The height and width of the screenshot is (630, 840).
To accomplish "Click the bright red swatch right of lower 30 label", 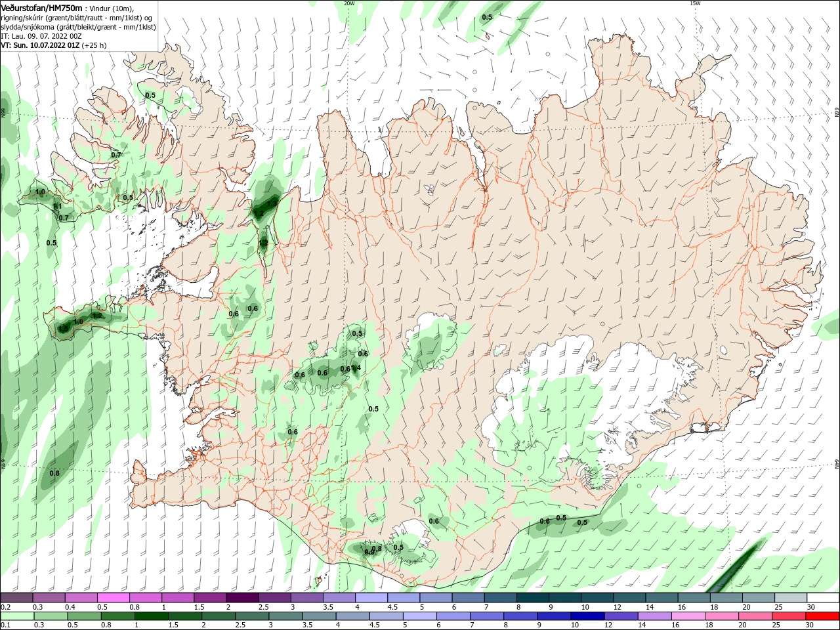I will 822,616.
